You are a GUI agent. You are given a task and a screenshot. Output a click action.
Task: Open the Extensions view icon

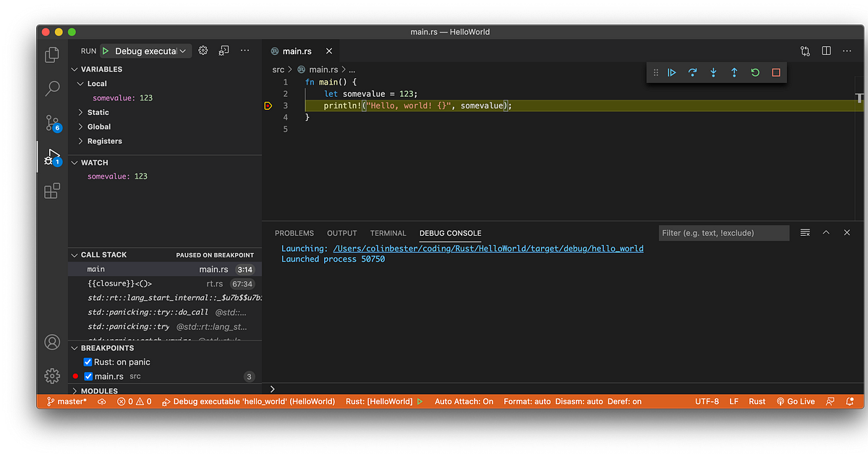tap(51, 191)
